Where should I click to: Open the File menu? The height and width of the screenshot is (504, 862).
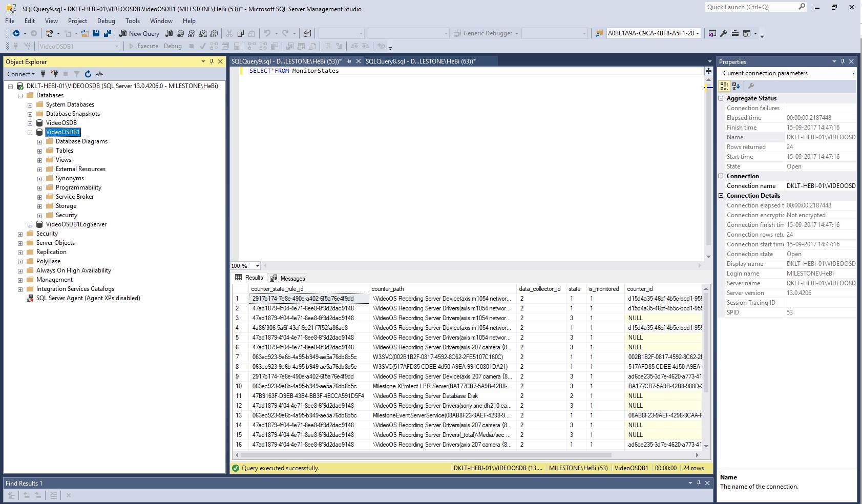[10, 21]
